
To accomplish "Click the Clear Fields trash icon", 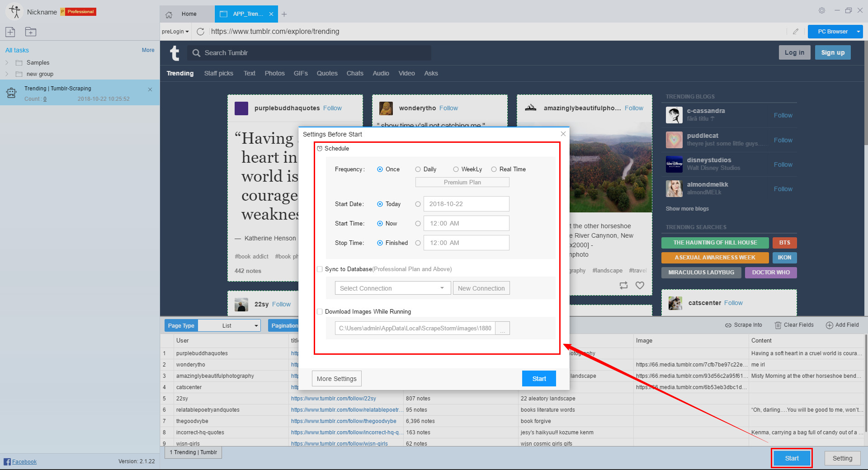I will pyautogui.click(x=778, y=325).
